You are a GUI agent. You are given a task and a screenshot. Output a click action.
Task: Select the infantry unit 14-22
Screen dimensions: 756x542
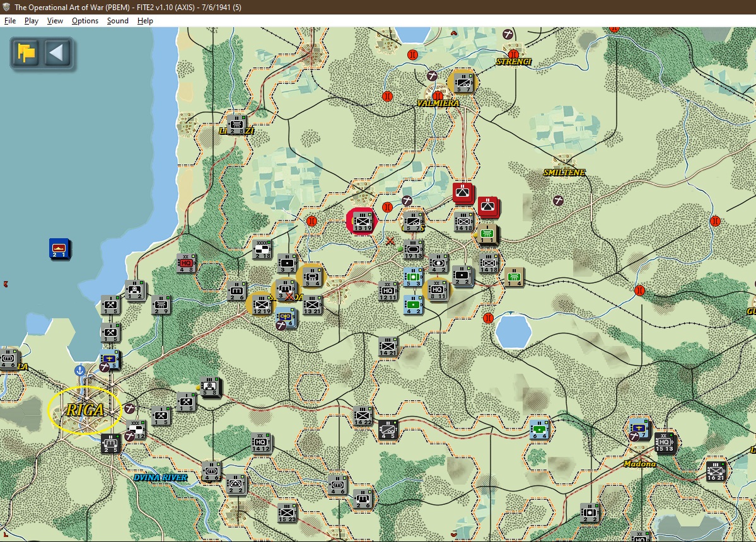tap(362, 416)
